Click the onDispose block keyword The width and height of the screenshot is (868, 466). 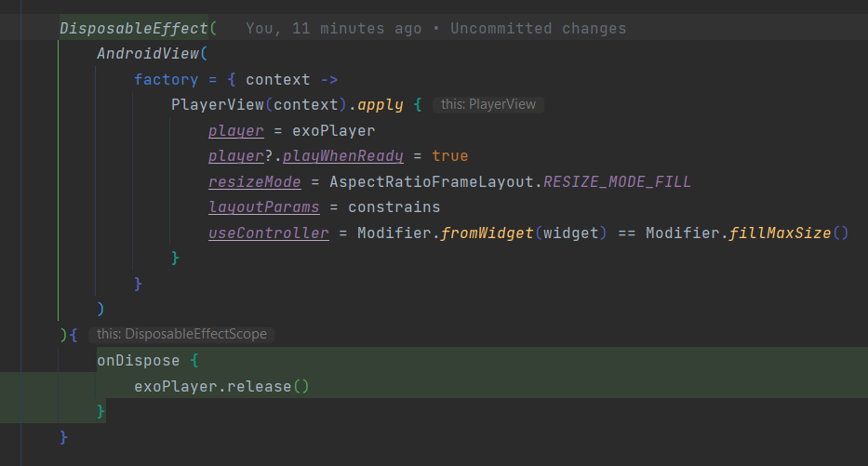[x=139, y=361]
